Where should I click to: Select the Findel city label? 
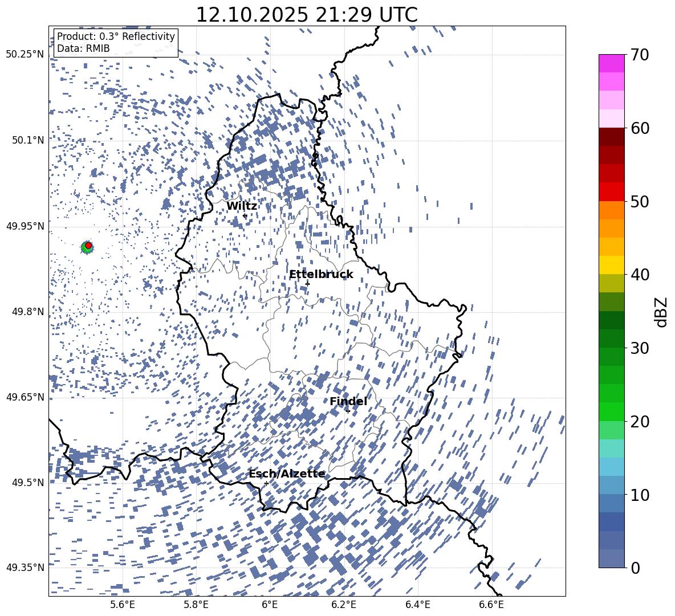click(348, 401)
